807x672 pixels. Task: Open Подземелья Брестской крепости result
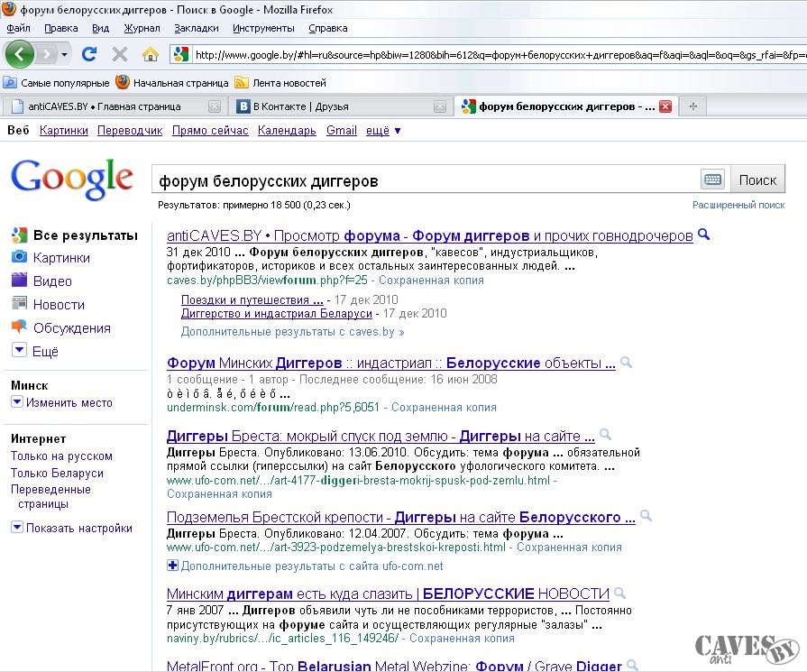tap(401, 517)
